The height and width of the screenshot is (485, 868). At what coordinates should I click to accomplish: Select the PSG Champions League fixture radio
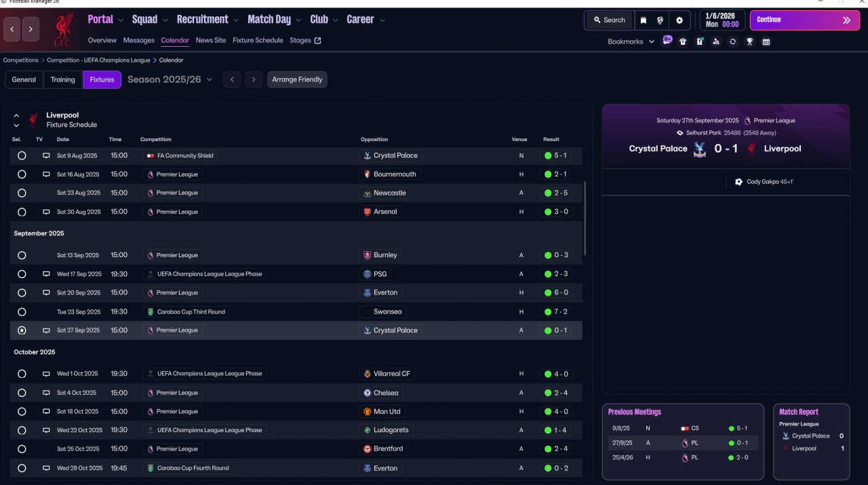[x=22, y=274]
